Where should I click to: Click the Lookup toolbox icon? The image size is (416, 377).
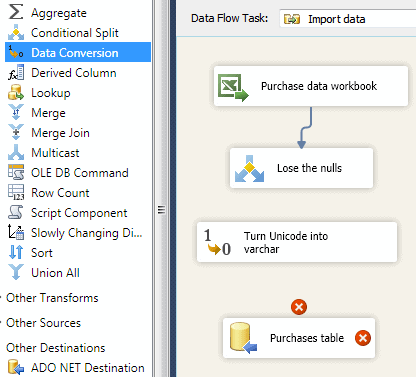16,92
